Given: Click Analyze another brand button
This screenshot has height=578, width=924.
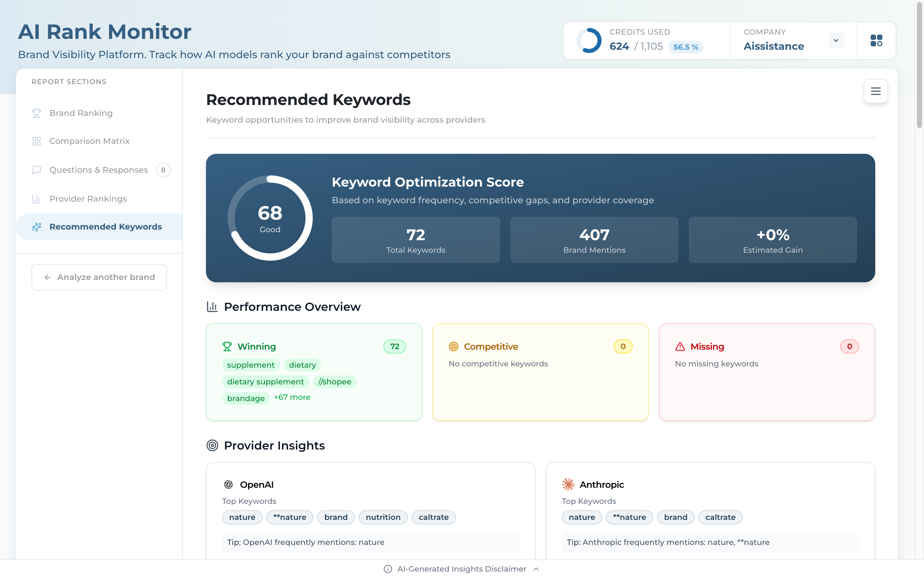Looking at the screenshot, I should (x=99, y=277).
